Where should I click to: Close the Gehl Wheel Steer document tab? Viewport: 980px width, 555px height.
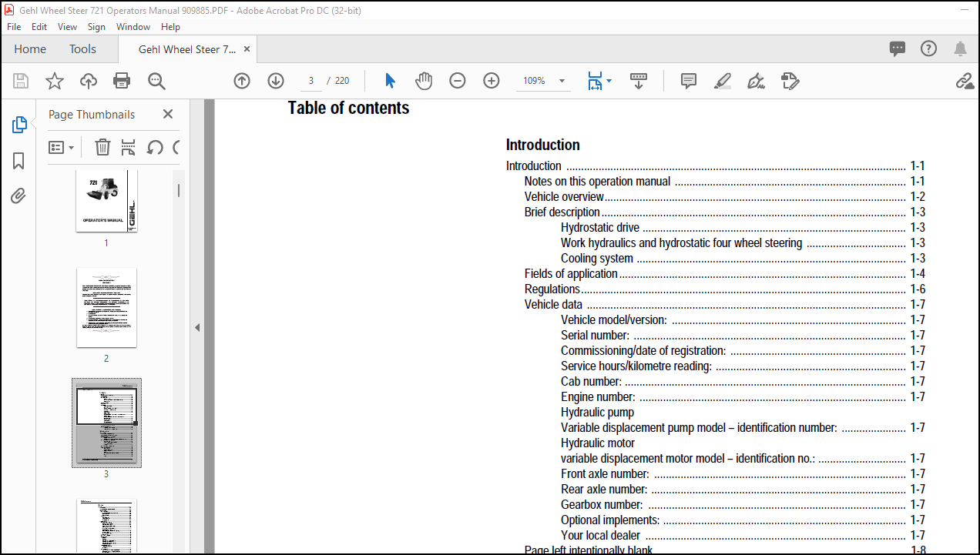click(247, 49)
